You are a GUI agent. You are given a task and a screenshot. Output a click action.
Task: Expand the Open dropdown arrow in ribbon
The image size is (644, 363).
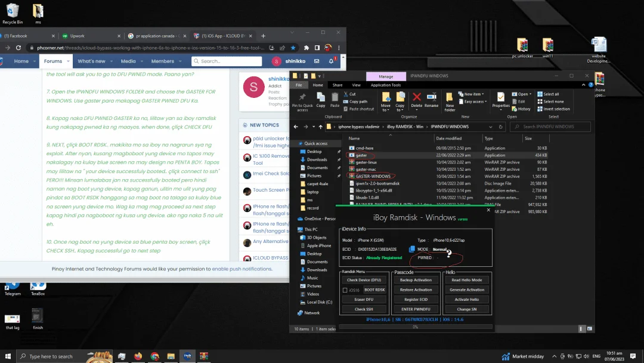pyautogui.click(x=530, y=94)
